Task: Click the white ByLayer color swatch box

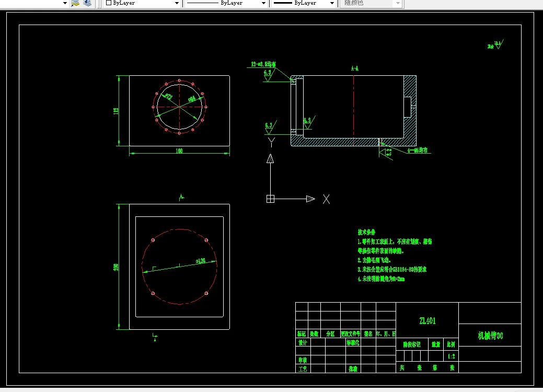Action: [x=109, y=3]
